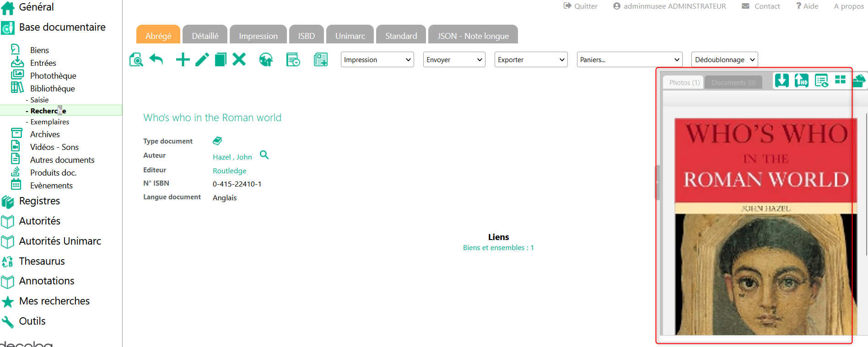Switch to the Détaillé tab
Viewport: 868px width, 347px height.
point(205,34)
